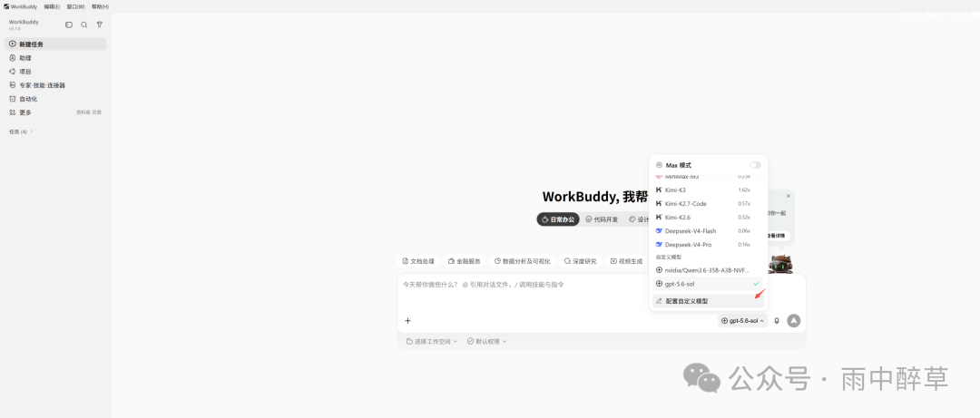Open the 项目 projects section
Viewport: 980px width, 418px height.
tap(55, 72)
